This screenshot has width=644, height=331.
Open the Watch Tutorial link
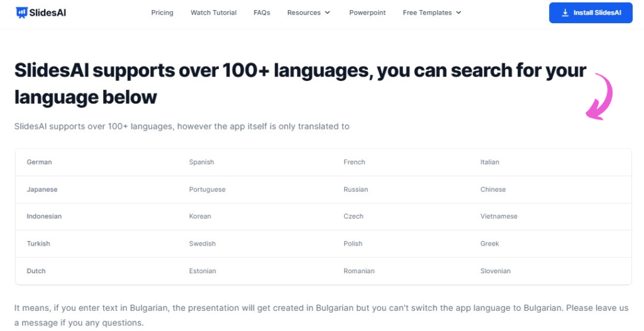(213, 13)
